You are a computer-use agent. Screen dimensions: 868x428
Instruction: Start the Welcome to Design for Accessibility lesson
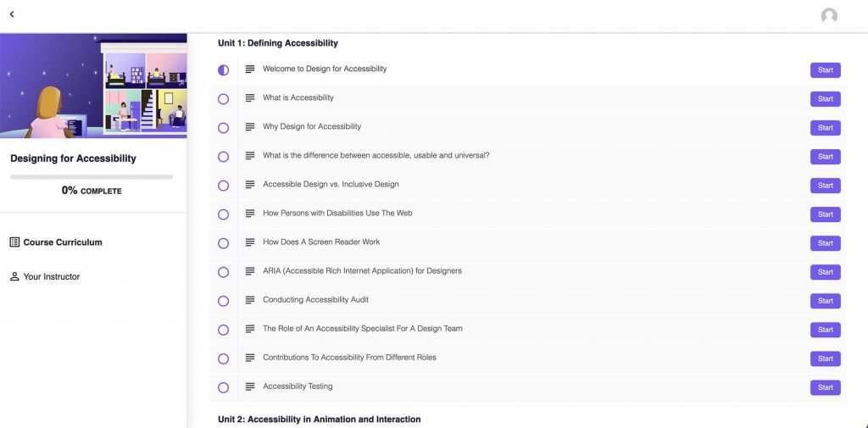[x=826, y=70]
